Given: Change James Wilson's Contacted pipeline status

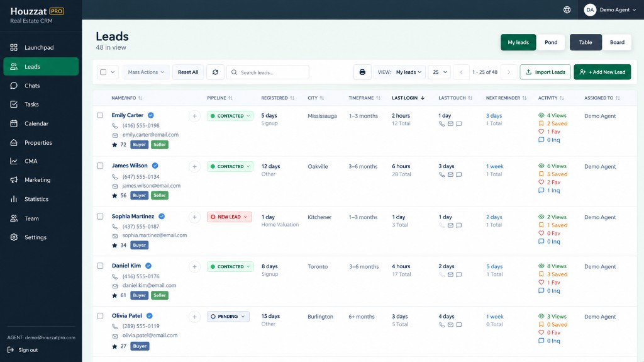Looking at the screenshot, I should pyautogui.click(x=230, y=167).
